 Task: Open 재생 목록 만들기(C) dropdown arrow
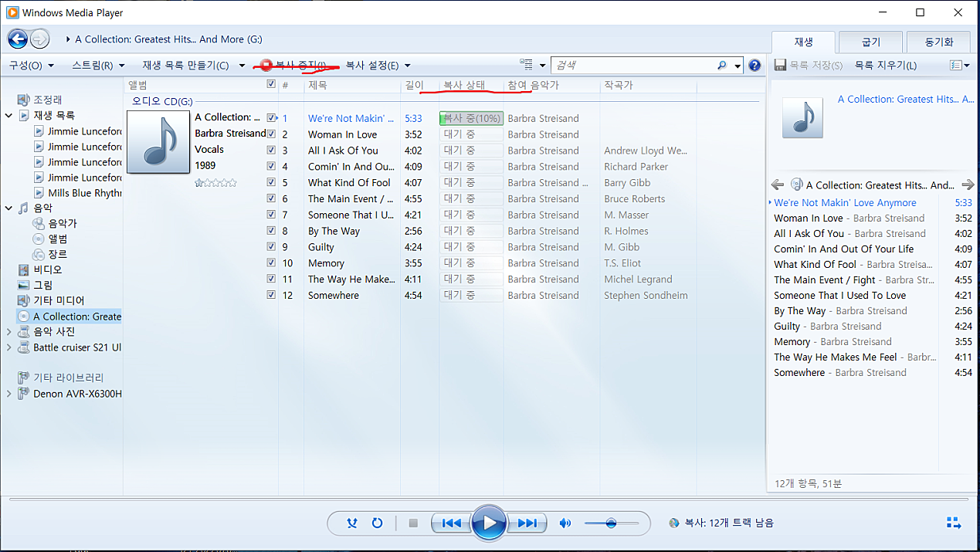coord(242,66)
